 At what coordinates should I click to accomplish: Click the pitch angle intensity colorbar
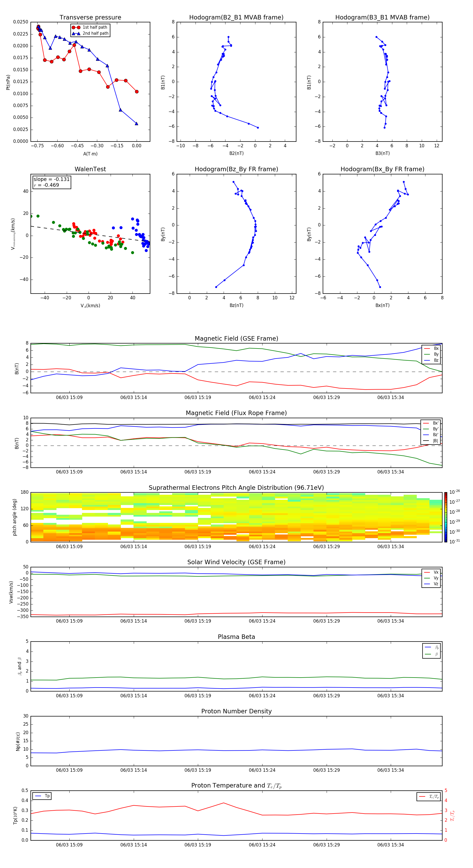(x=446, y=517)
